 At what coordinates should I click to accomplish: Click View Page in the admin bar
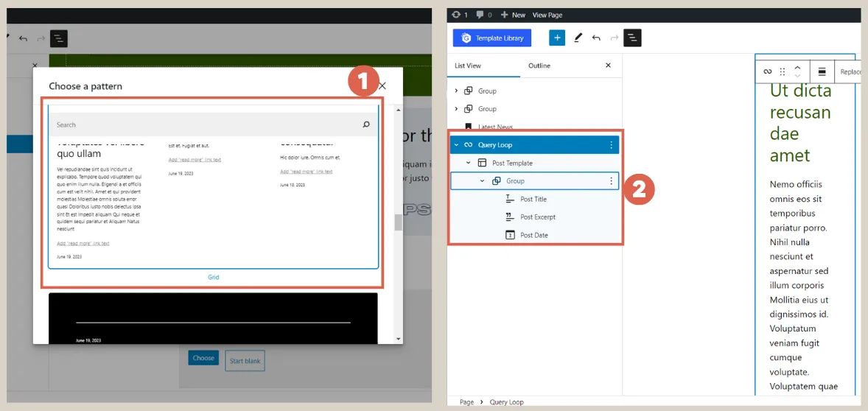pyautogui.click(x=547, y=15)
